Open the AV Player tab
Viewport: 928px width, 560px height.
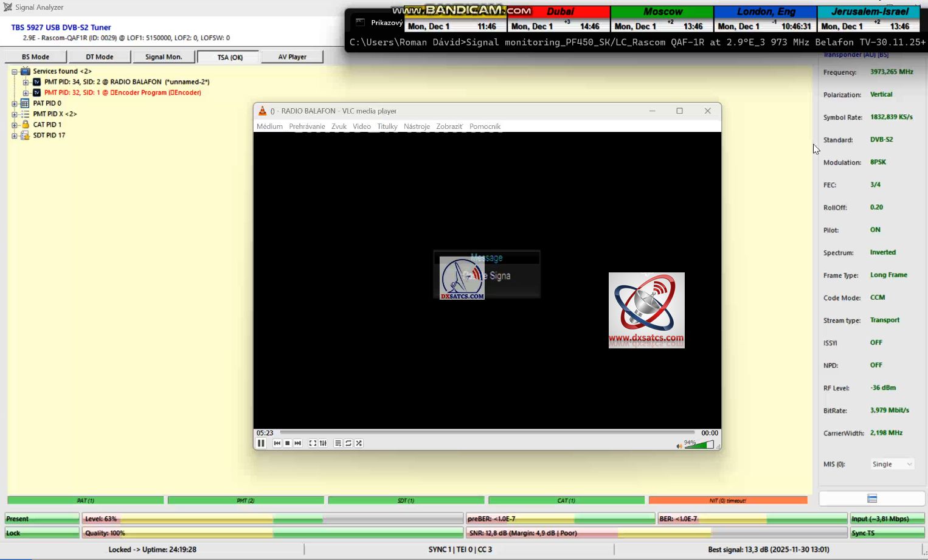pyautogui.click(x=292, y=57)
